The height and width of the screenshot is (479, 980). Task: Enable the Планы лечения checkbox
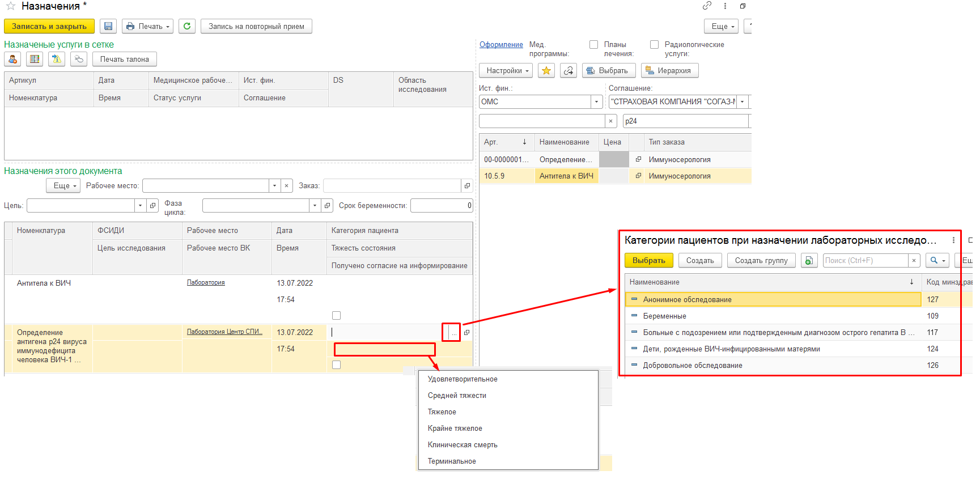[593, 44]
